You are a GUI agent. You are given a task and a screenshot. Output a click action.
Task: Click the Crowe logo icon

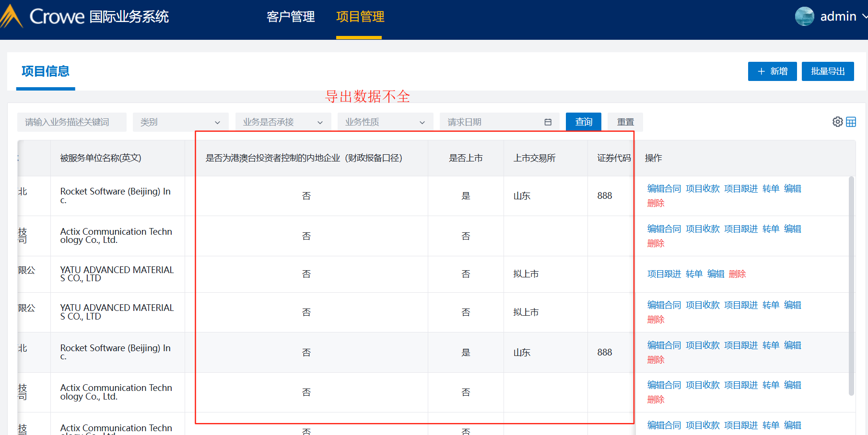click(x=12, y=16)
